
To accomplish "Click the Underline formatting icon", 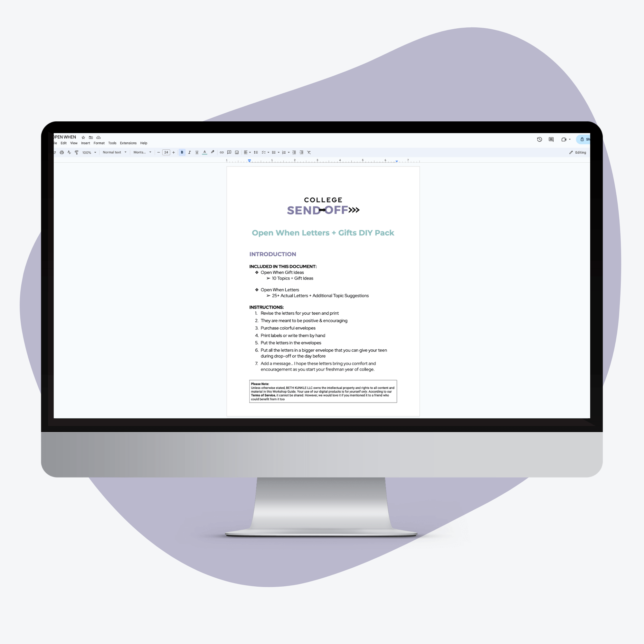I will 196,153.
